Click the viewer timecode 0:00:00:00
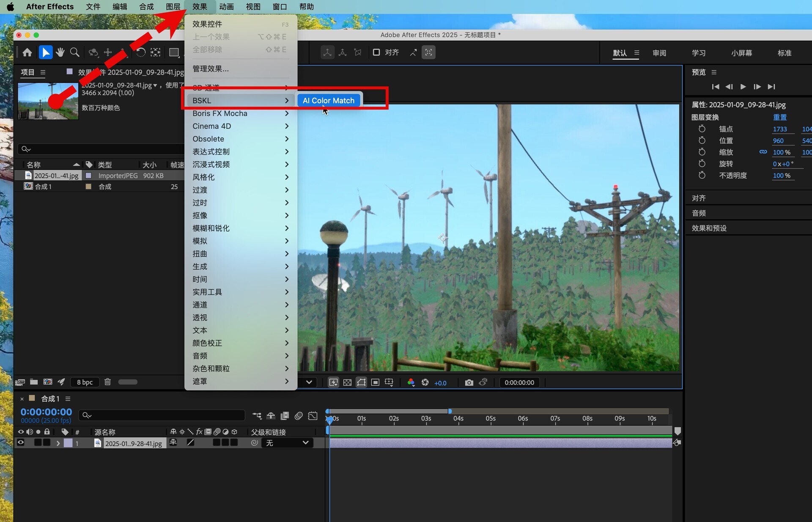The image size is (812, 522). (x=519, y=382)
